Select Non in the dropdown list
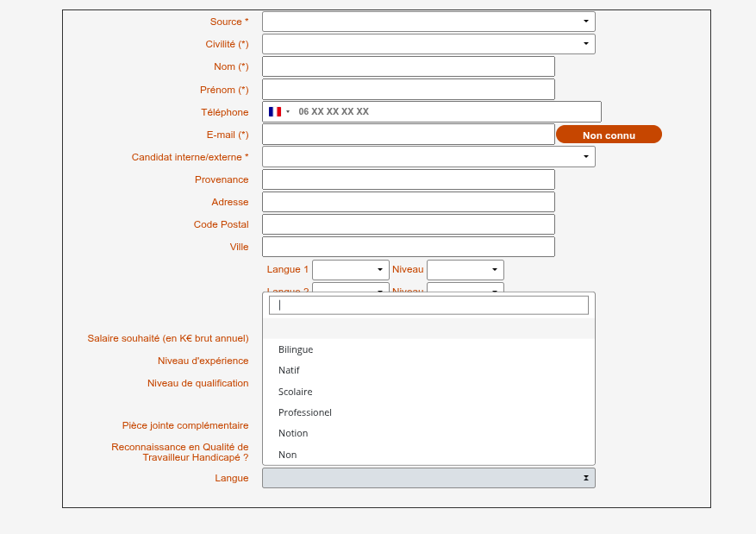 coord(287,455)
